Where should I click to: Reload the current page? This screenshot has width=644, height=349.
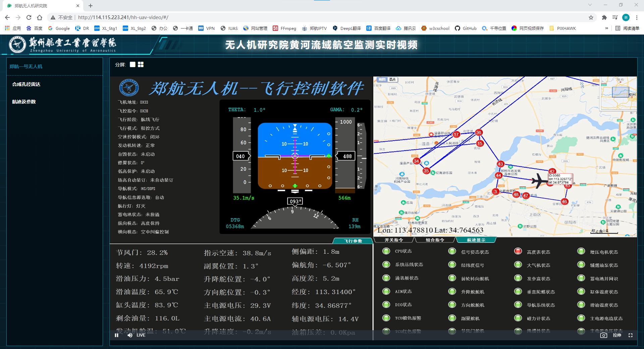(29, 17)
